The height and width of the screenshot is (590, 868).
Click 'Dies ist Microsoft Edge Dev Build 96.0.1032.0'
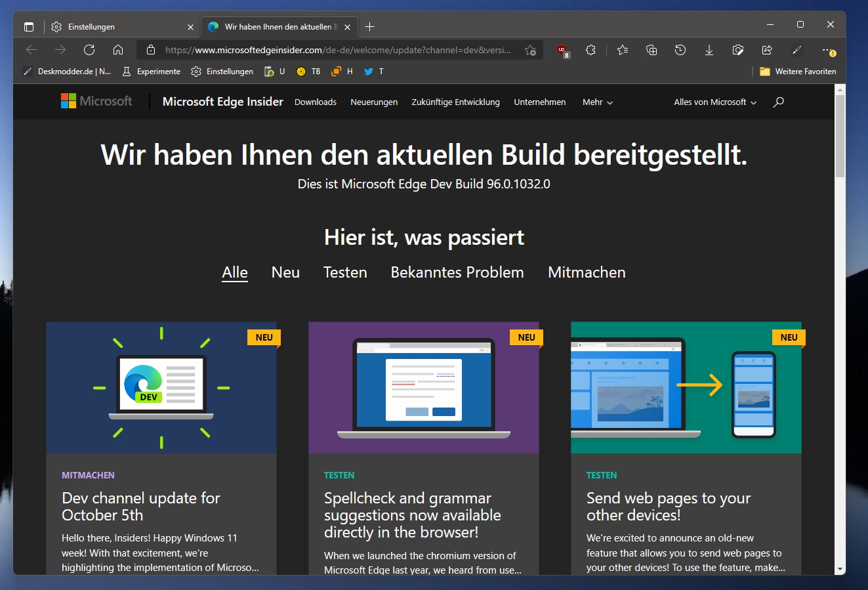(x=424, y=184)
